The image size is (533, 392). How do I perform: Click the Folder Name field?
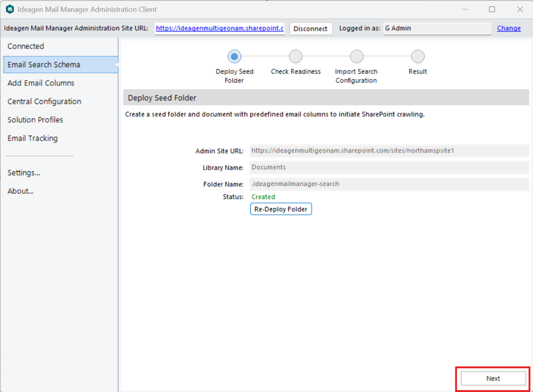(389, 184)
